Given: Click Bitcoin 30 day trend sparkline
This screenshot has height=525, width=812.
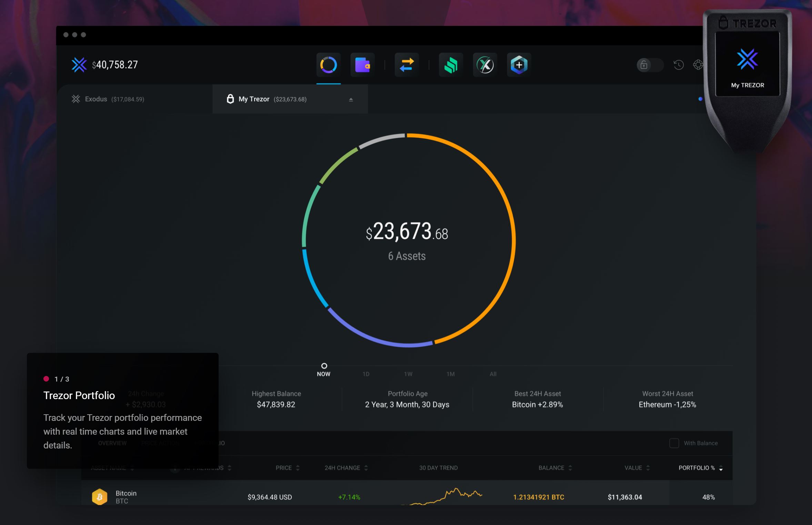Looking at the screenshot, I should pyautogui.click(x=441, y=496).
